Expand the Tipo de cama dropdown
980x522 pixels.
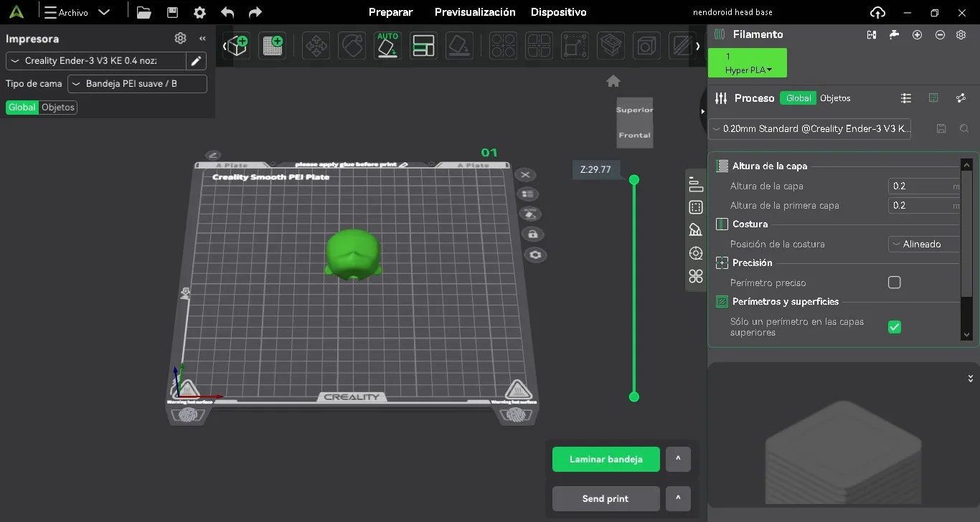[137, 84]
